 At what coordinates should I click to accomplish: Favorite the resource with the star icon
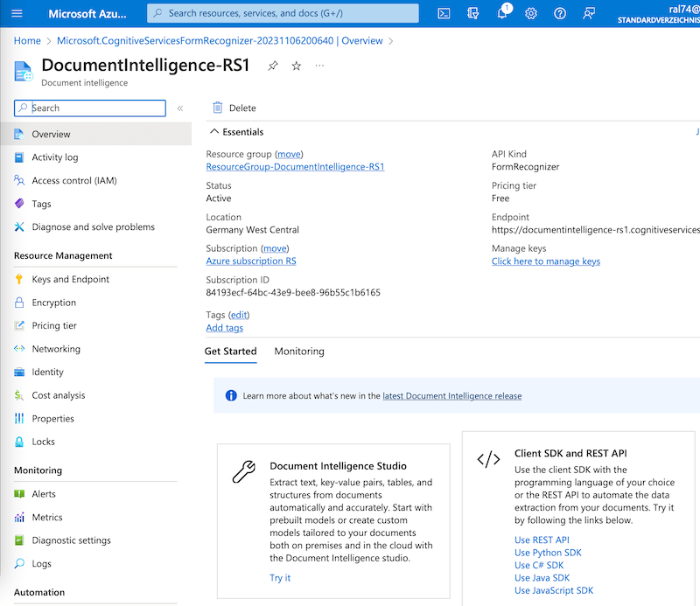click(296, 65)
